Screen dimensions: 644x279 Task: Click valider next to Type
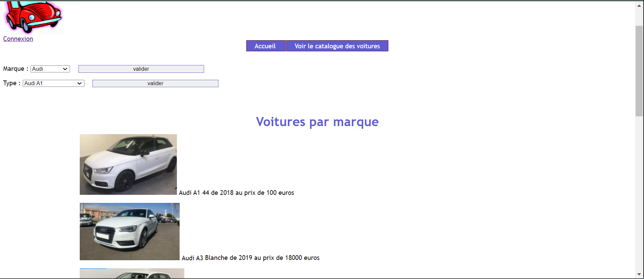pos(155,83)
